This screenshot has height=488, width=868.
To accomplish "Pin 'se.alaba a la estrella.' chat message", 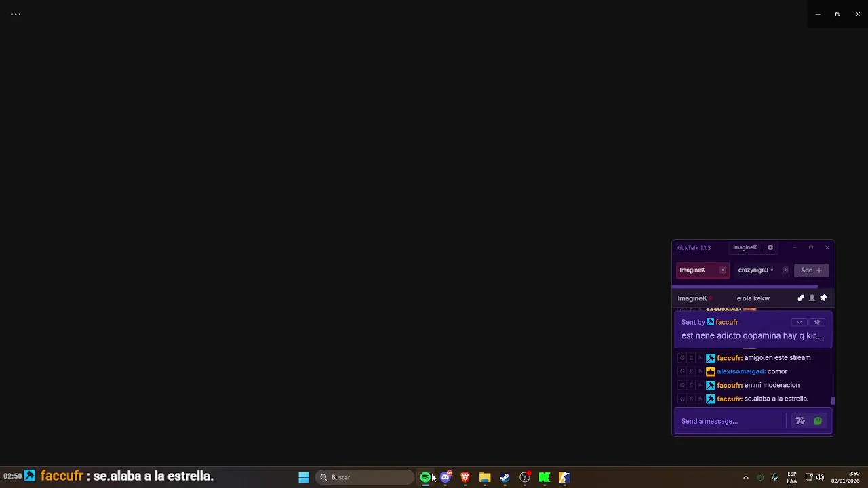I will tap(700, 399).
